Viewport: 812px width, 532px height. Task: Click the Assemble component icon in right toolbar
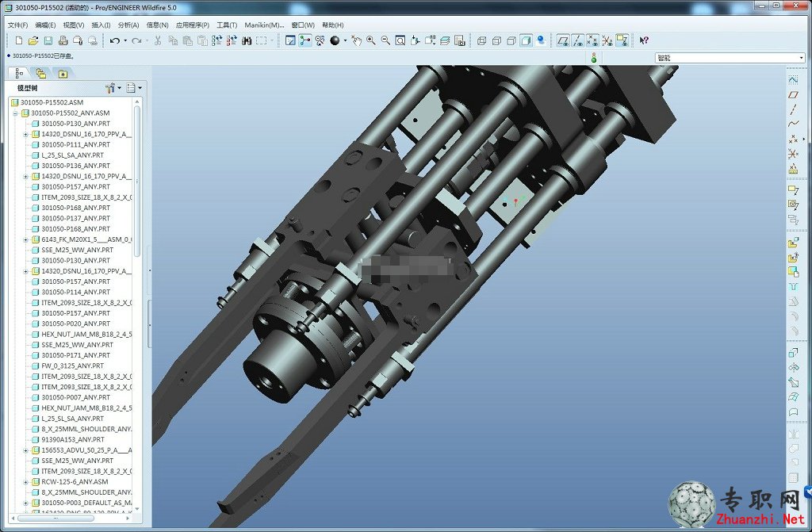coord(793,243)
